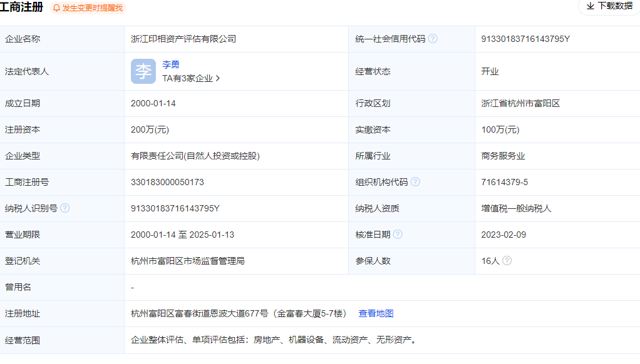640x364 pixels.
Task: Select taxpayer ID value in 纳税人识别号 row
Action: click(x=175, y=209)
